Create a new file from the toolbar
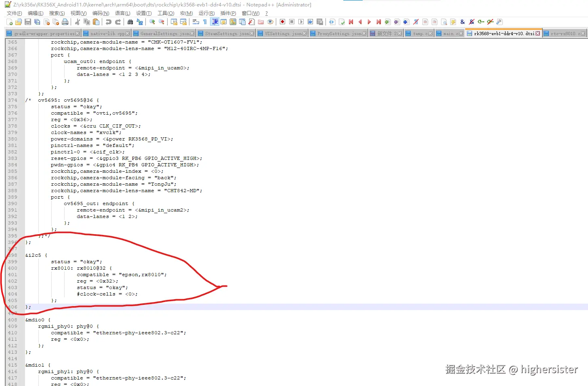Viewport: 588px width, 386px height. tap(9, 22)
